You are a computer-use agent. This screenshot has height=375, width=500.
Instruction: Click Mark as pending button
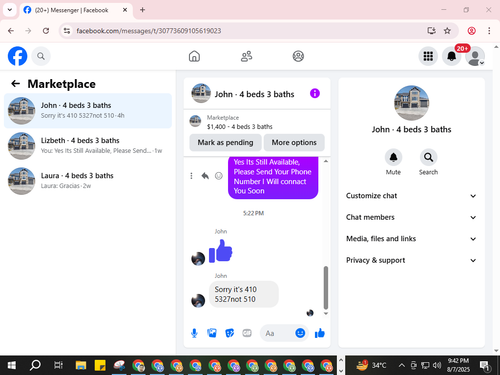tap(225, 142)
